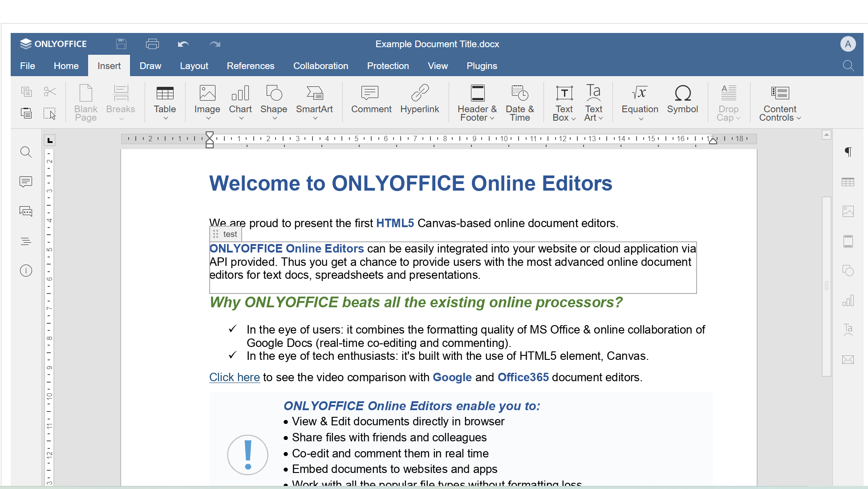Click the Save icon in title bar
Image resolution: width=868 pixels, height=489 pixels.
tap(121, 44)
